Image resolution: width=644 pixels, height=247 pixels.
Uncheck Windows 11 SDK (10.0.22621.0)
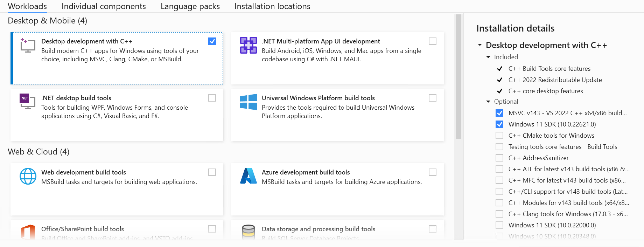click(x=499, y=124)
